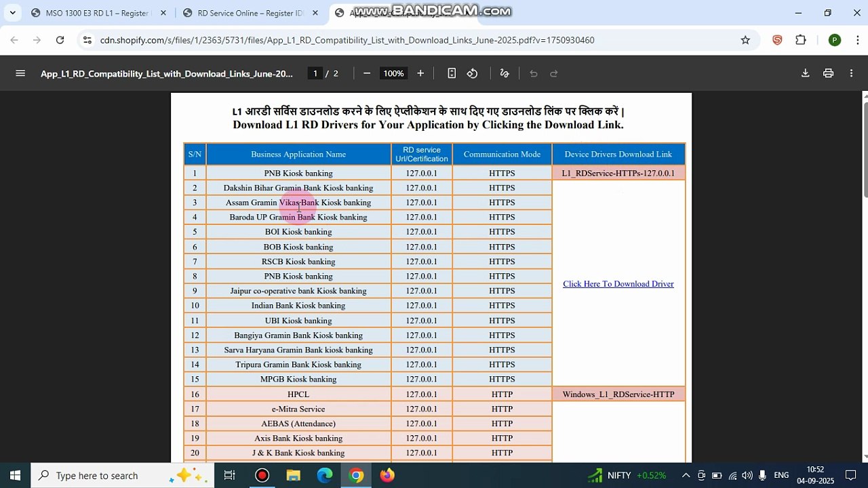Screen dimensions: 868x488
Task: Click BOI Kiosk banking row
Action: 298,232
